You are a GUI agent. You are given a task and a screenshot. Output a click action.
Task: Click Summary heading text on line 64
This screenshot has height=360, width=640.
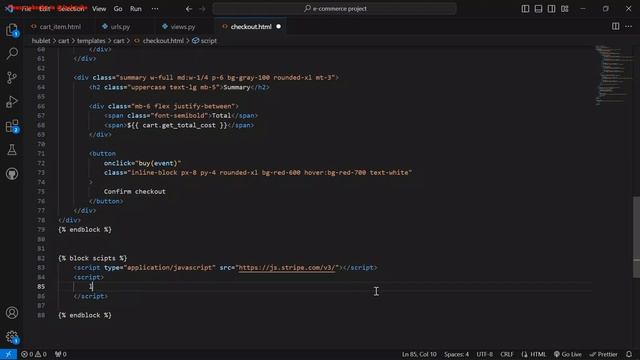237,87
